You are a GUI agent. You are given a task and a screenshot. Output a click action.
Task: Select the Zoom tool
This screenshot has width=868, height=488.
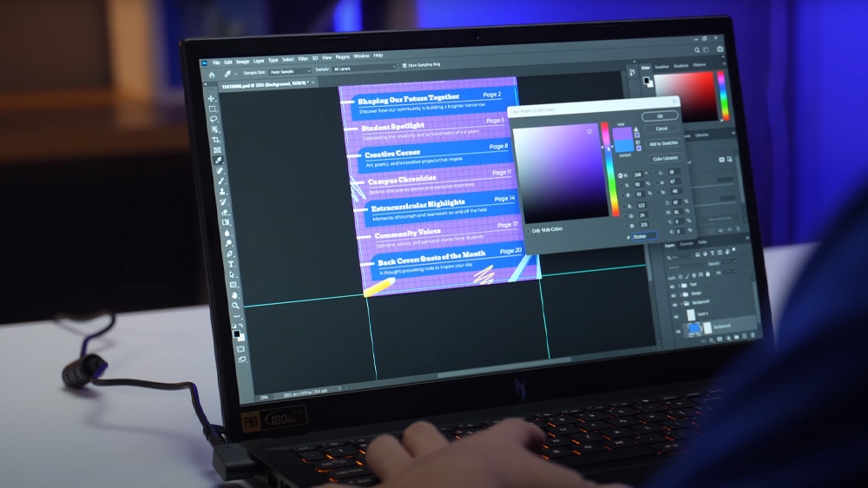(235, 306)
